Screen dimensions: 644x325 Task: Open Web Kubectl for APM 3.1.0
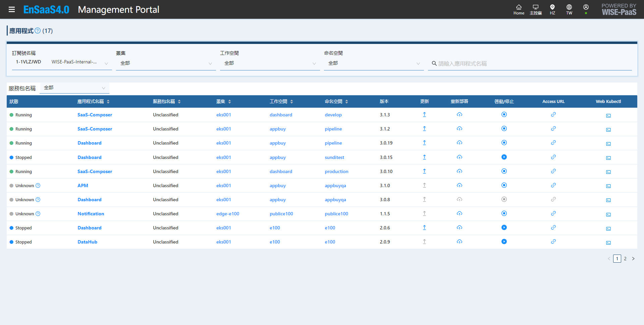pyautogui.click(x=608, y=186)
